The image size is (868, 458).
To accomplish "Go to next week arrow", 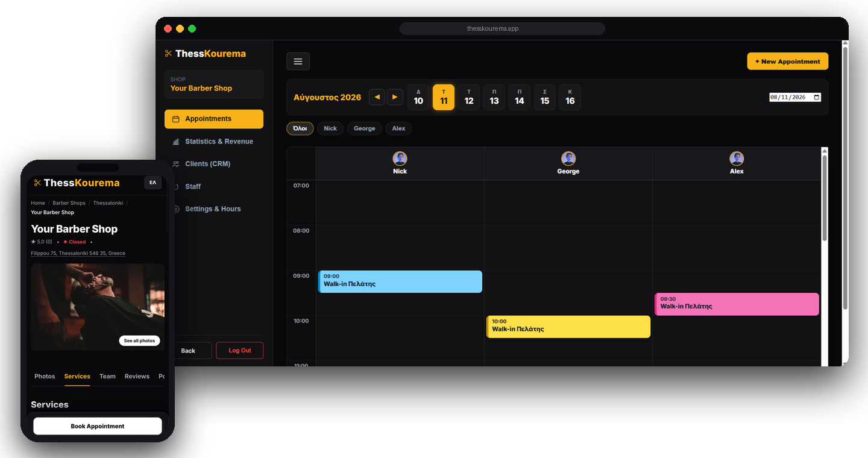I will pyautogui.click(x=395, y=97).
